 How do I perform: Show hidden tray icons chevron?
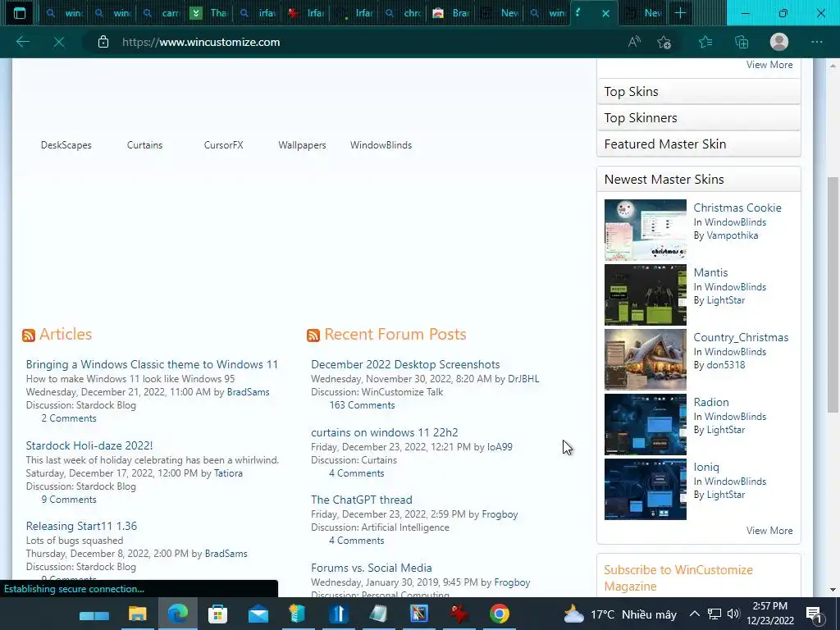(694, 614)
